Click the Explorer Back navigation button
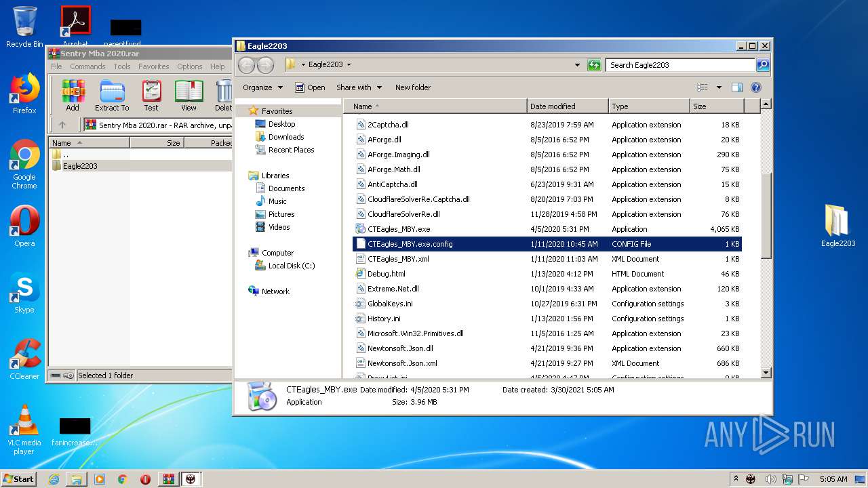 click(x=246, y=65)
